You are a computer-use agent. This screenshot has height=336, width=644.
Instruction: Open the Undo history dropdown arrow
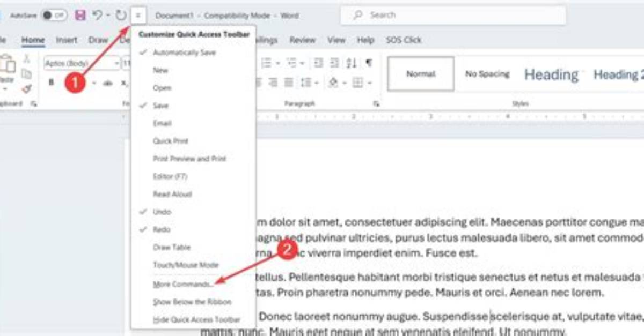[x=107, y=16]
